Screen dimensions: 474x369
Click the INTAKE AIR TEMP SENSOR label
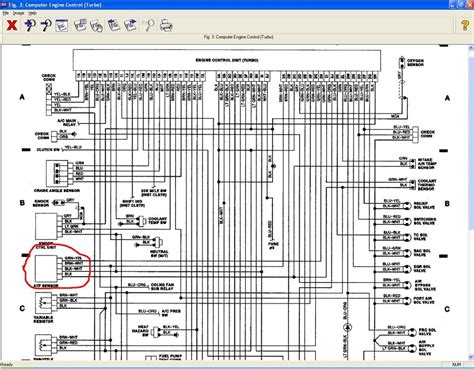pyautogui.click(x=427, y=164)
